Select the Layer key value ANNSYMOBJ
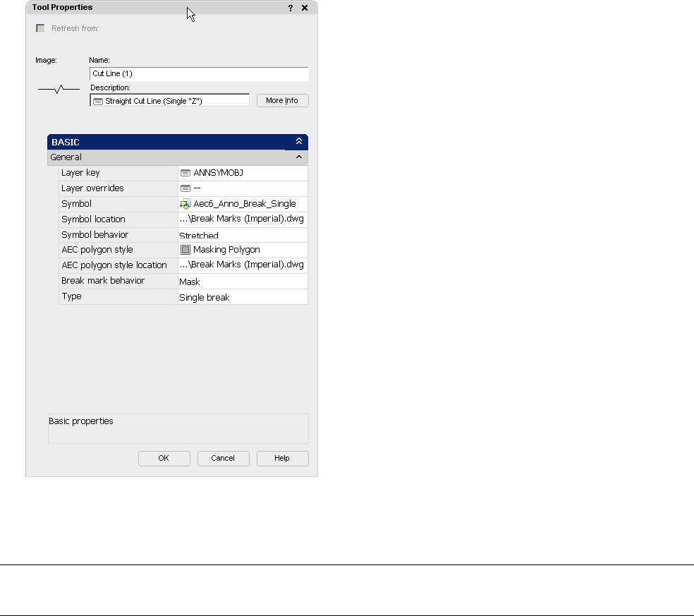 click(x=218, y=173)
